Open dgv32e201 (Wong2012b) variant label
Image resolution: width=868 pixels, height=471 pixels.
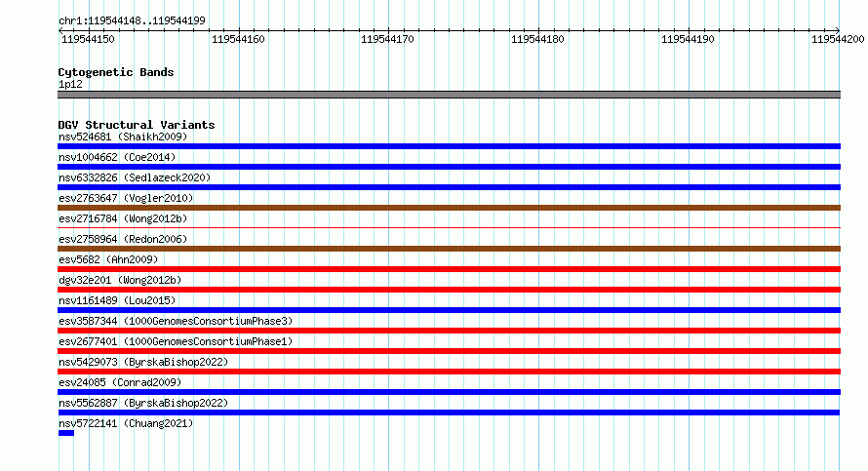point(120,280)
